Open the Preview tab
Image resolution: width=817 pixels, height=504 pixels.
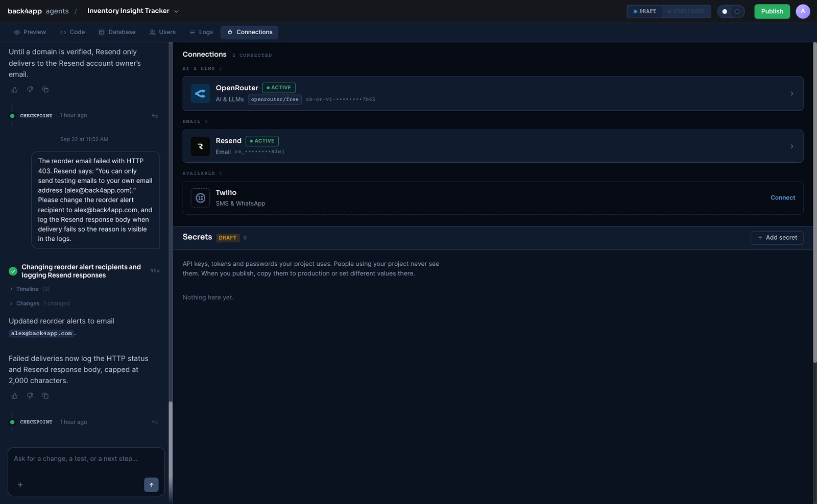(30, 32)
